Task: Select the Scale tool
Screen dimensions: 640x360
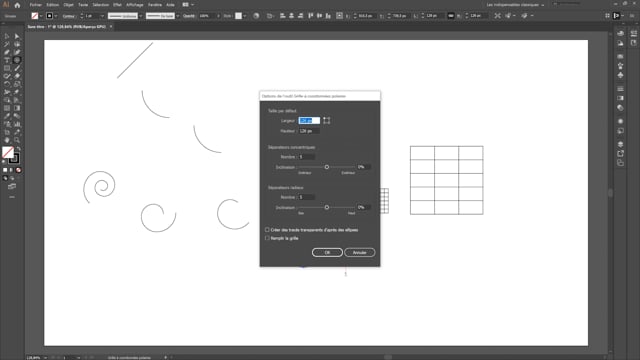Action: click(17, 84)
